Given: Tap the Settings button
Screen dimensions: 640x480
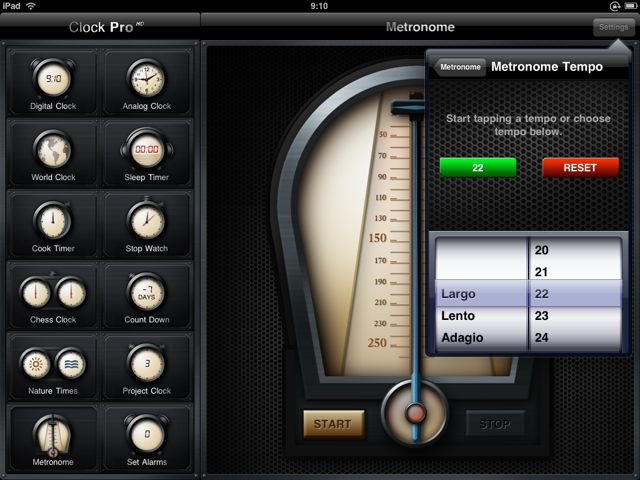Looking at the screenshot, I should (x=613, y=27).
